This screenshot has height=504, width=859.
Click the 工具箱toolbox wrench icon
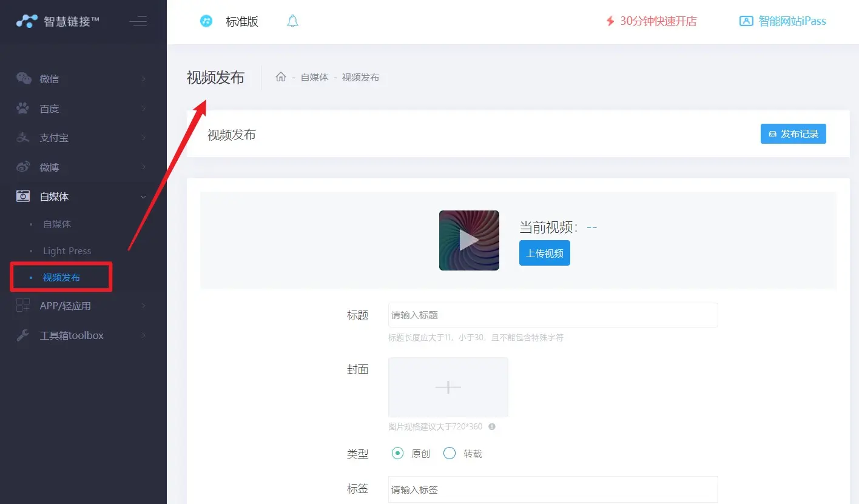click(x=23, y=335)
